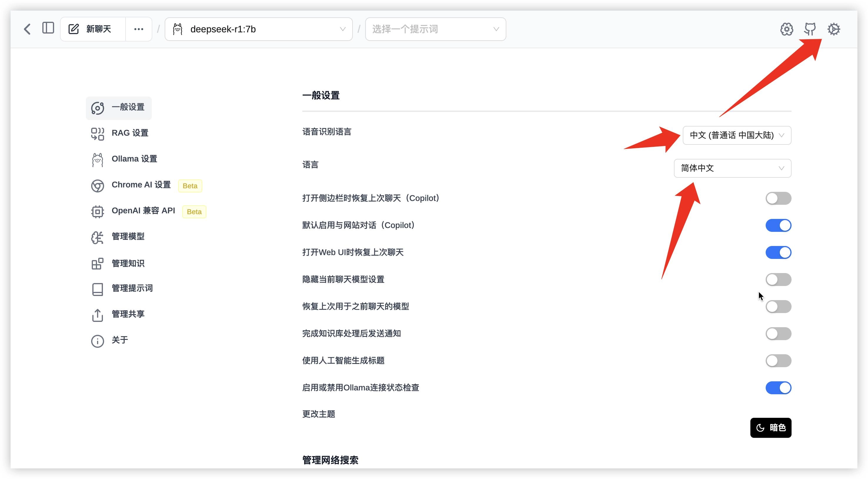Viewport: 868px width, 479px height.
Task: Open the three-dot more options menu
Action: click(x=138, y=29)
